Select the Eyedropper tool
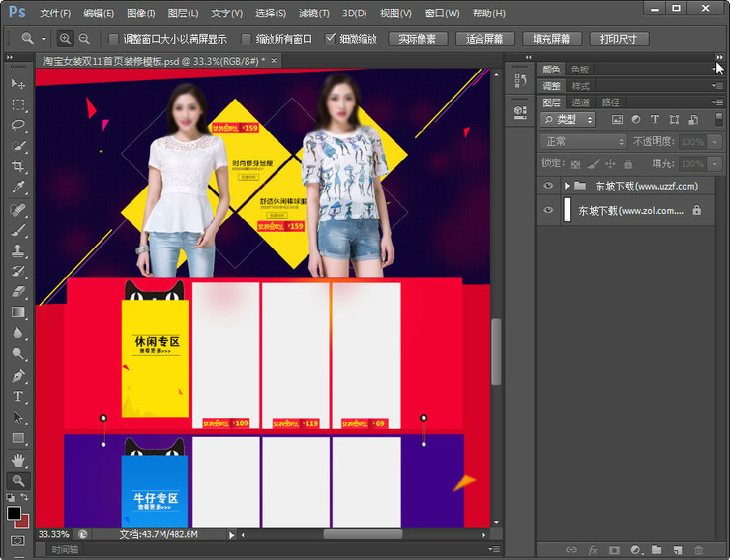Image resolution: width=730 pixels, height=560 pixels. (18, 188)
